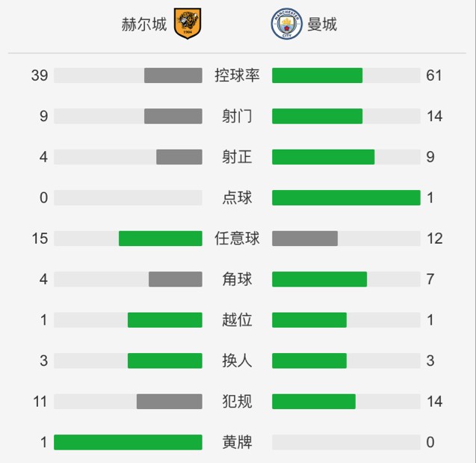Select the 任意球 free kick label
This screenshot has height=463, width=476.
click(237, 238)
